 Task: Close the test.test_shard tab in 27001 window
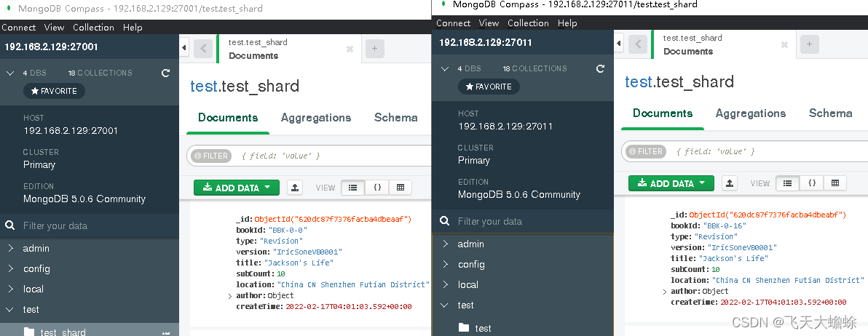(x=350, y=49)
